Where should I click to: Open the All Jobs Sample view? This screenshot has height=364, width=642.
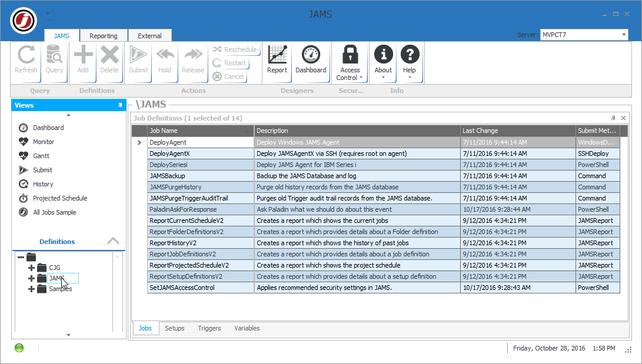(55, 212)
